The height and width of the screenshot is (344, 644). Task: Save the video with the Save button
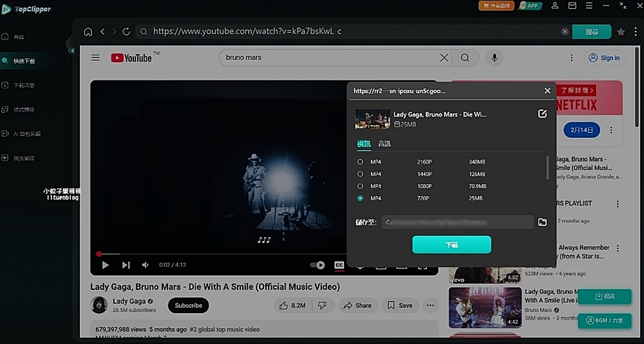400,305
